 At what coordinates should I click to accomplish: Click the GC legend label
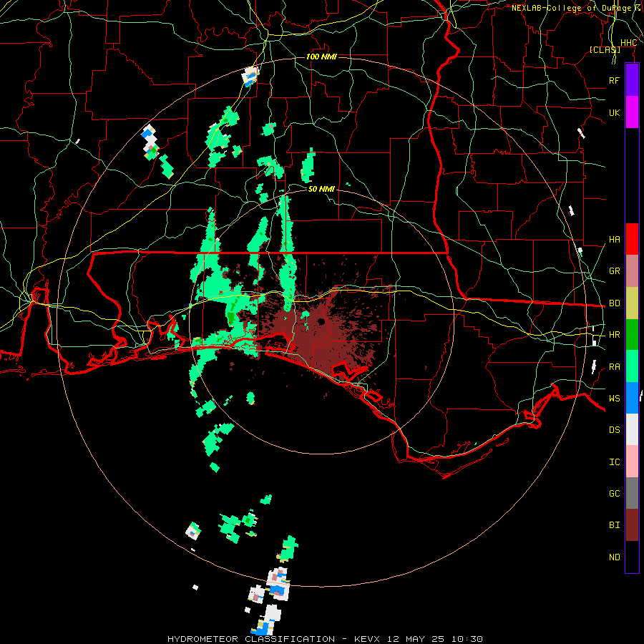[614, 494]
